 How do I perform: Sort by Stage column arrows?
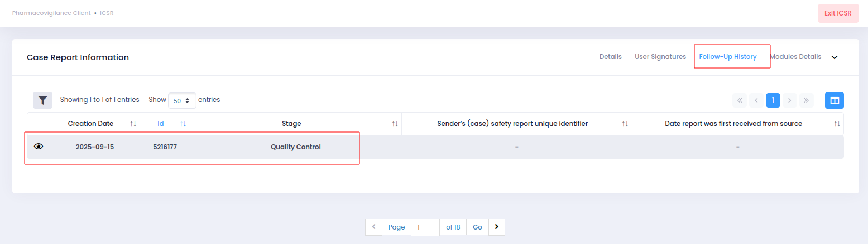[395, 124]
